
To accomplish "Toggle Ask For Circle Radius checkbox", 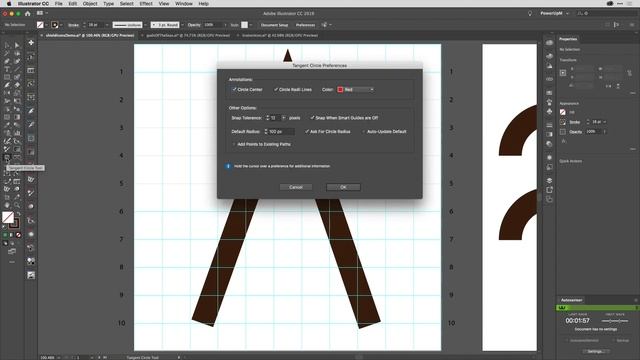I will coord(307,131).
